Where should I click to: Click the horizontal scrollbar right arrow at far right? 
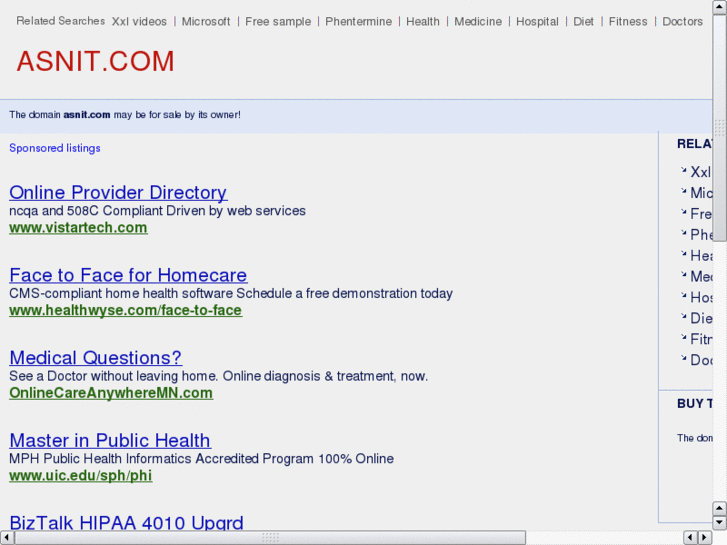coord(705,538)
